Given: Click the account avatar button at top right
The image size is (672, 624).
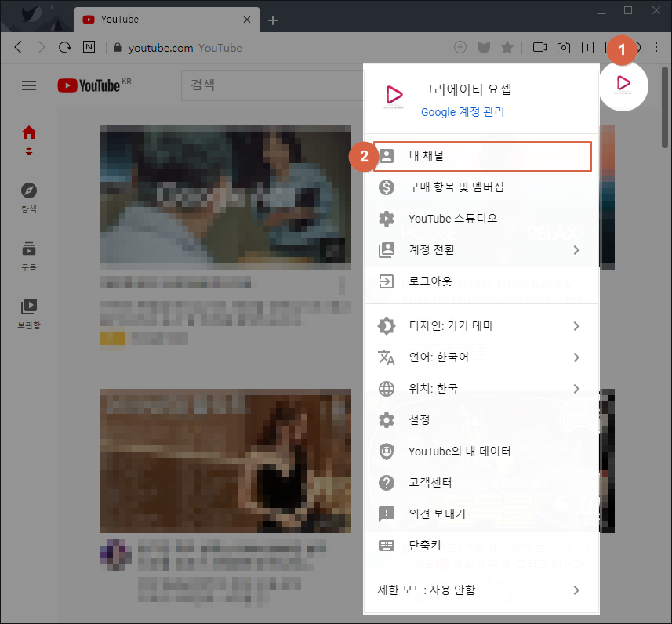Looking at the screenshot, I should click(x=623, y=85).
